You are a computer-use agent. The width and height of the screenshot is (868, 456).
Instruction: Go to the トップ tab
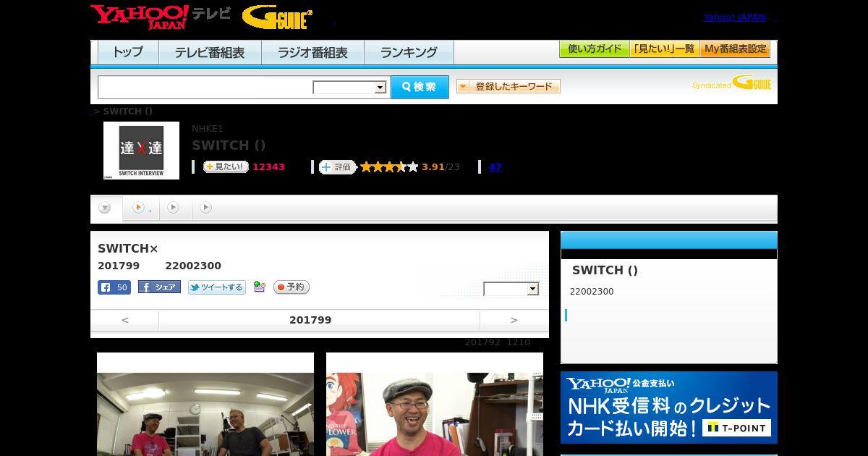click(128, 52)
